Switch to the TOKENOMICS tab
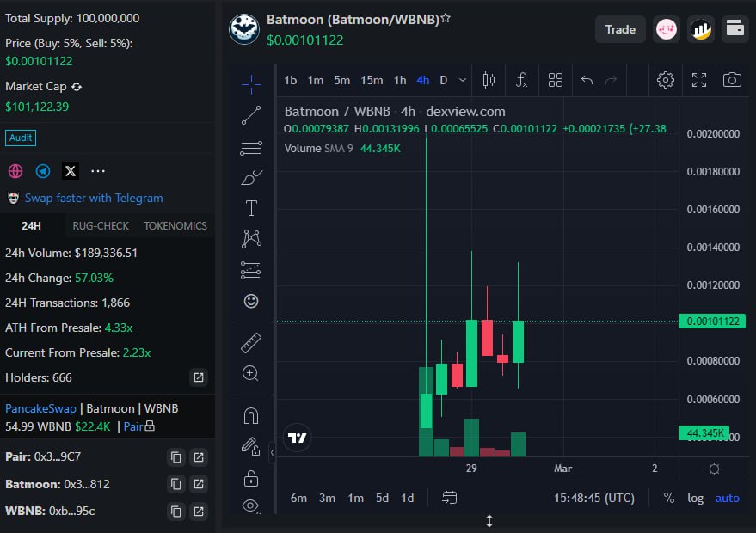The height and width of the screenshot is (533, 756). click(175, 225)
